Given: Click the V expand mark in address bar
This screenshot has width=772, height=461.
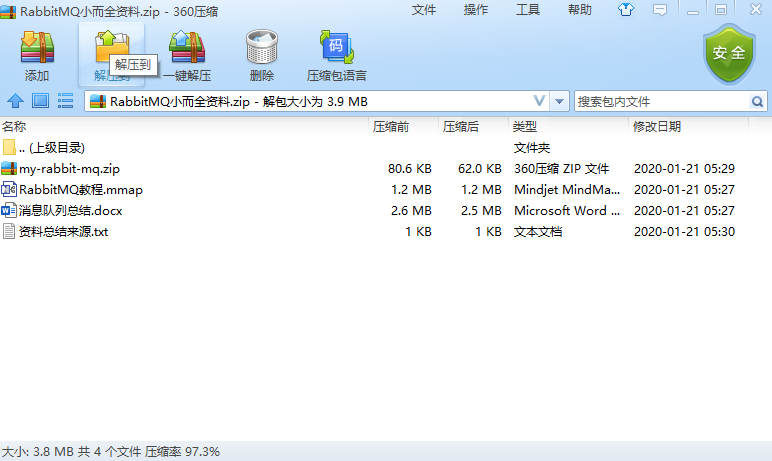Looking at the screenshot, I should tap(540, 101).
